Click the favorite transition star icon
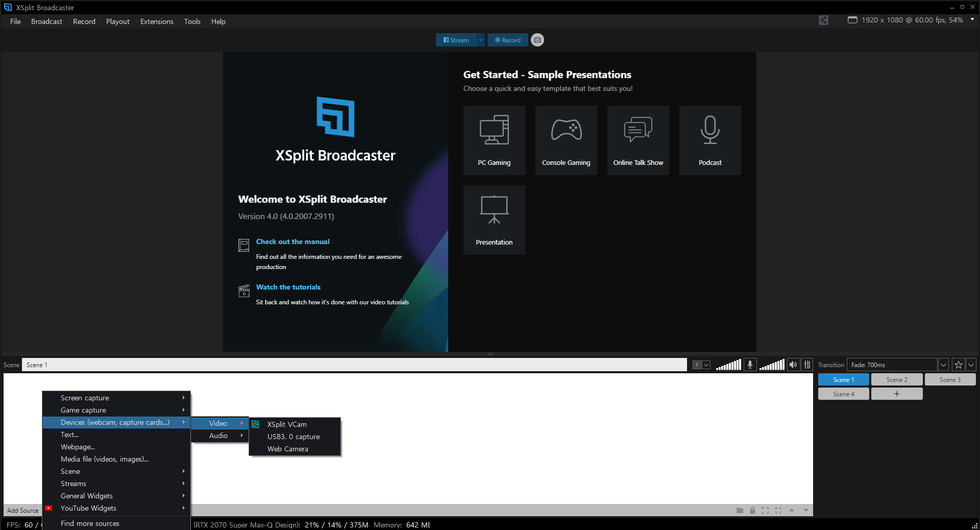 958,365
